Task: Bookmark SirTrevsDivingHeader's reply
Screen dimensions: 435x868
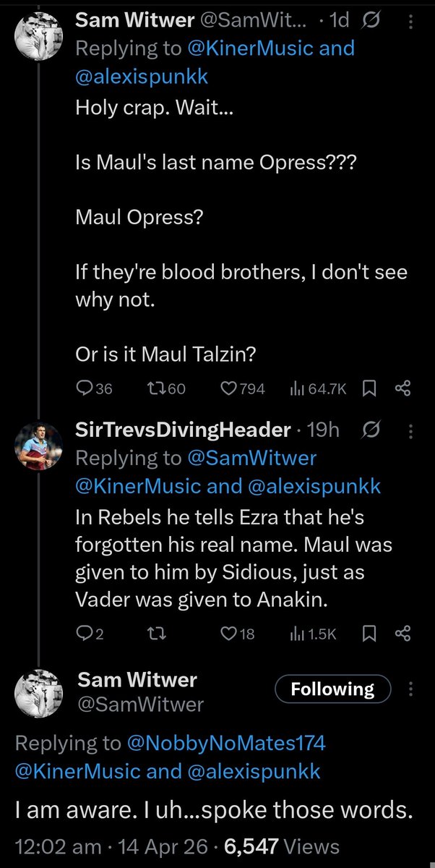Action: [369, 634]
